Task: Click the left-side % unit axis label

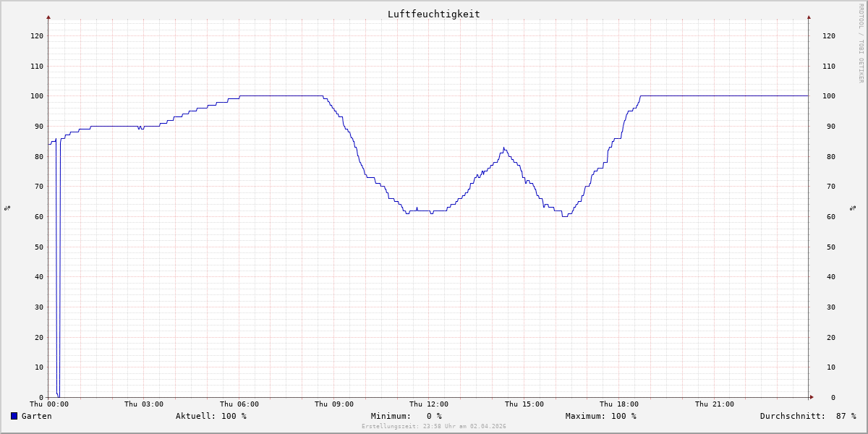Action: 7,208
